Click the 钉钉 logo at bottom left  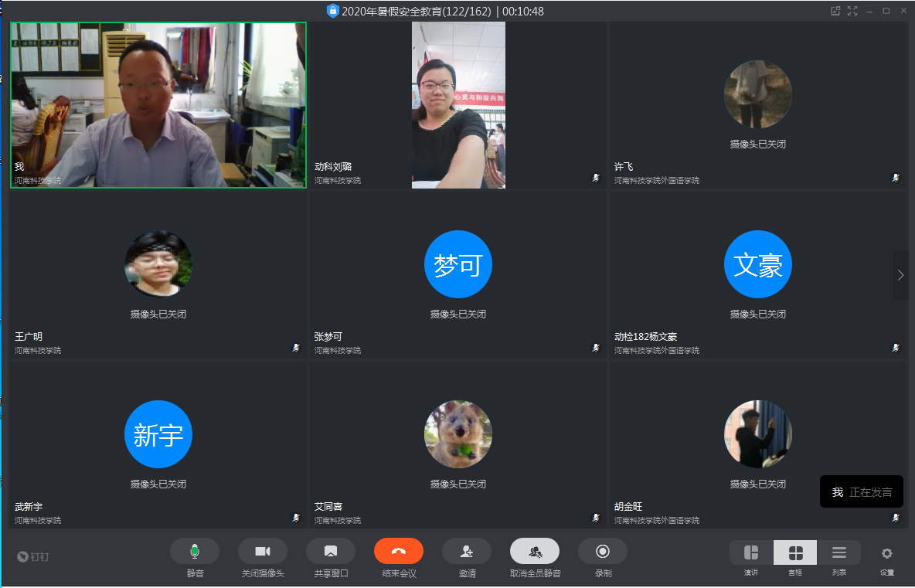[x=33, y=556]
